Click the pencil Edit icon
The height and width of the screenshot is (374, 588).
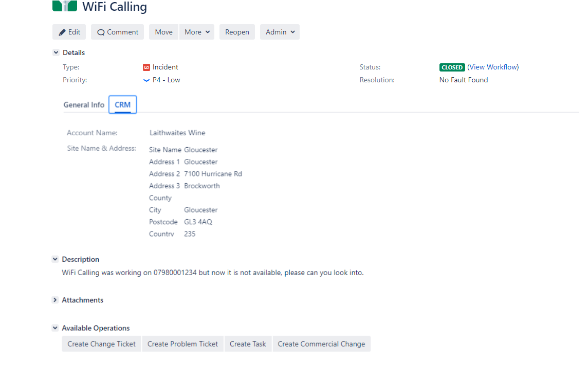[62, 32]
